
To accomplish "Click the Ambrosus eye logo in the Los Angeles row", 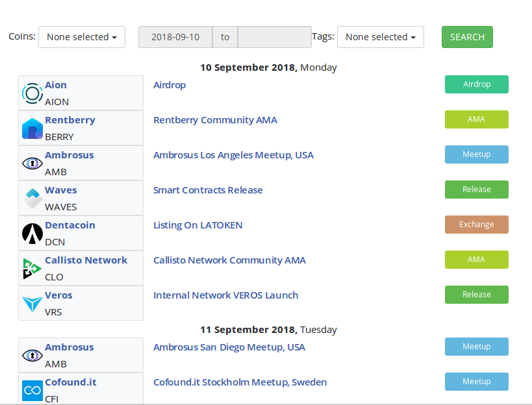I will click(x=32, y=164).
